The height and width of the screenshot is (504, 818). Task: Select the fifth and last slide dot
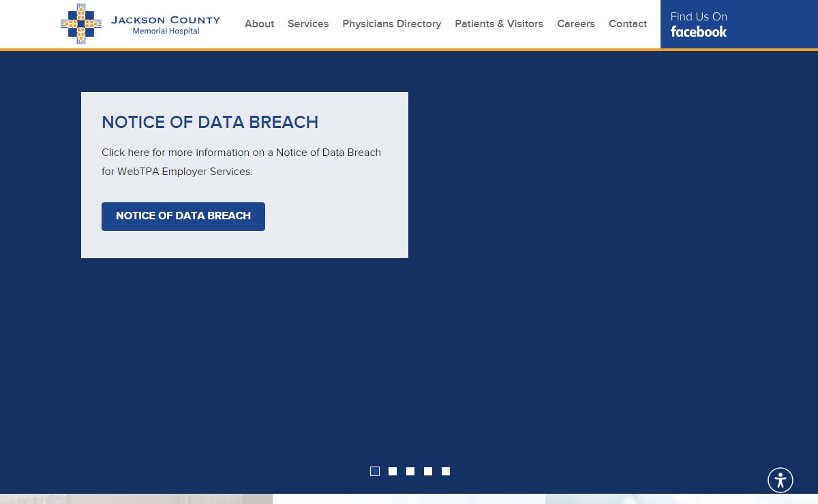point(446,471)
